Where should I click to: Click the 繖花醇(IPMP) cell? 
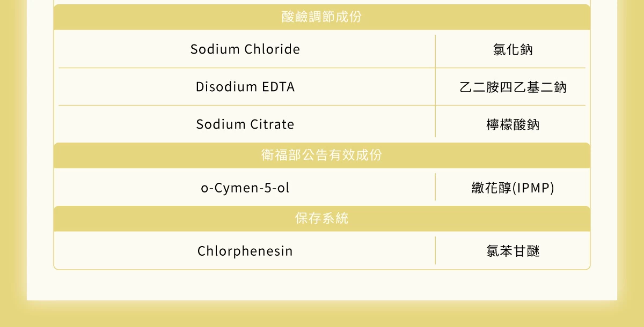513,188
